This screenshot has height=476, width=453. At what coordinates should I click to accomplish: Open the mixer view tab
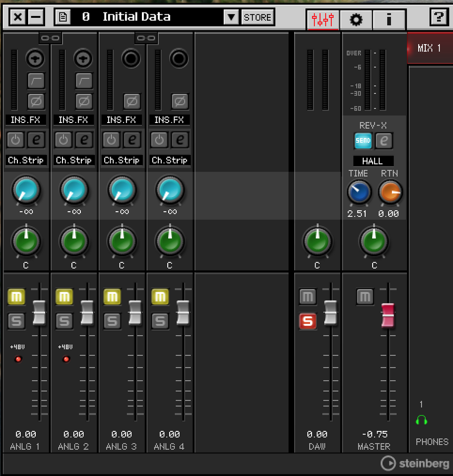323,20
